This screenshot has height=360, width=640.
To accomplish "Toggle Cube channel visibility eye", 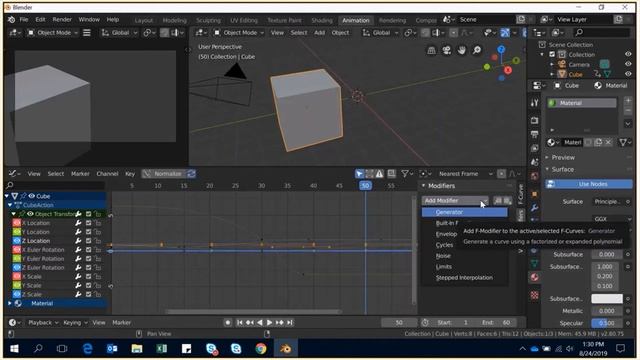I will (31, 196).
